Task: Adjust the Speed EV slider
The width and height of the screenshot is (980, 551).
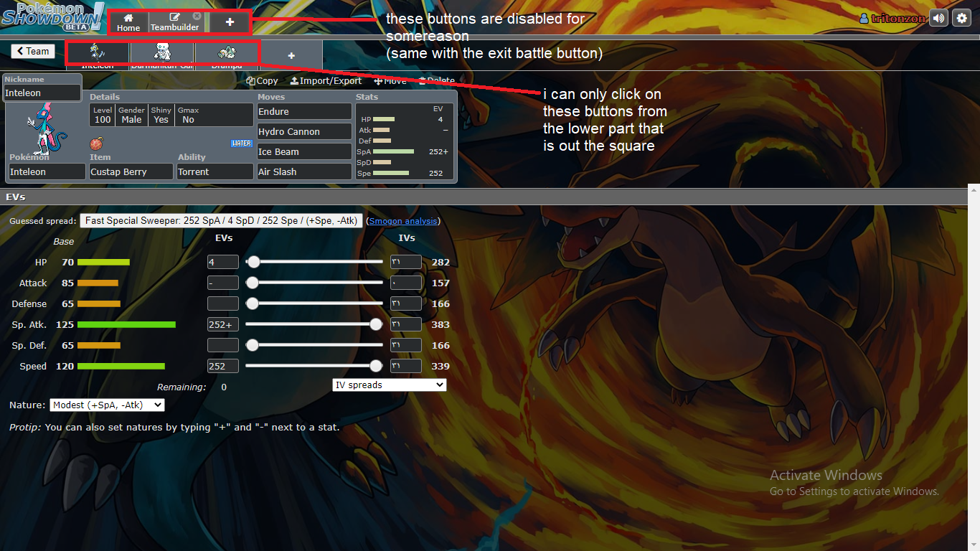Action: pos(314,366)
